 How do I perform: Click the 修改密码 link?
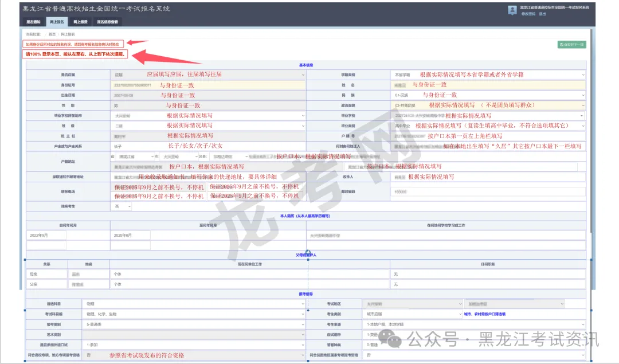tap(527, 13)
